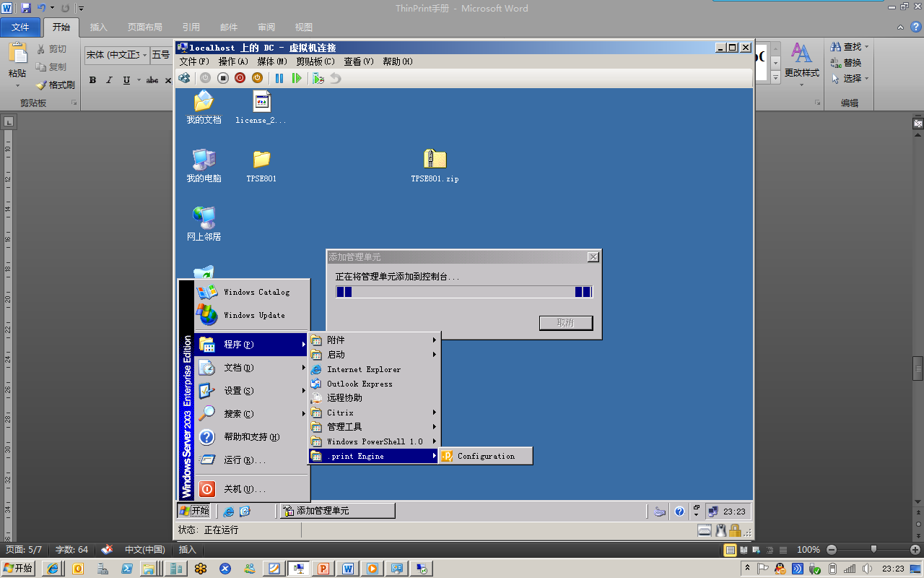Viewport: 924px width, 578px height.
Task: Expand the Paste dropdown arrow
Action: pyautogui.click(x=17, y=85)
